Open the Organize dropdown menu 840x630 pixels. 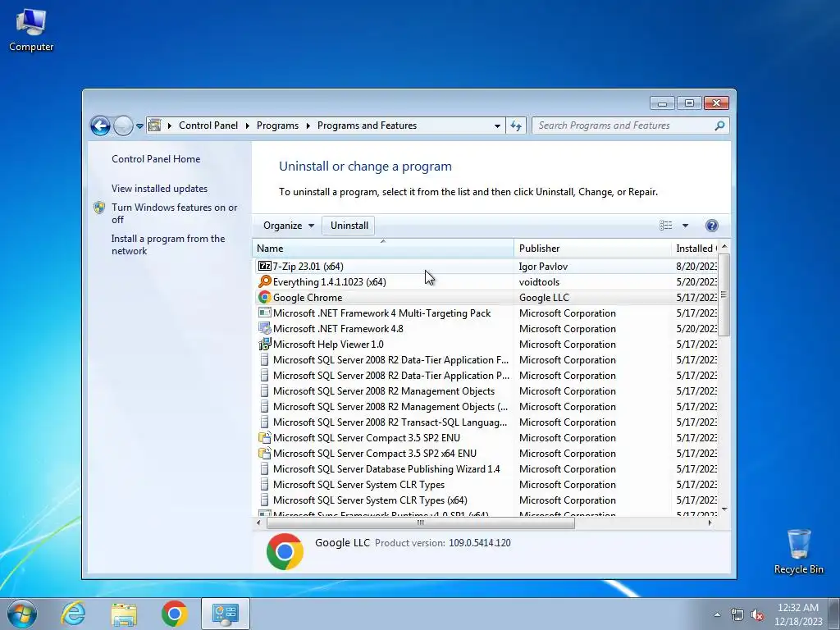[288, 226]
